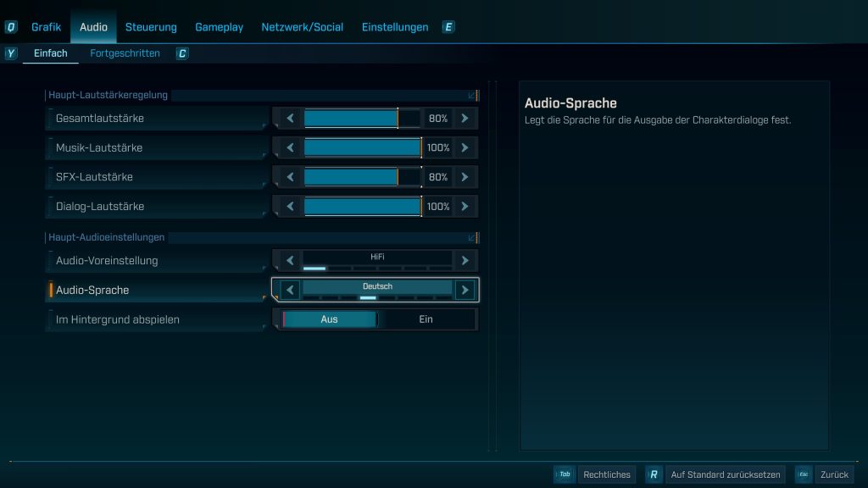The height and width of the screenshot is (488, 868).
Task: Click the R key icon near Auf Standard zurücksetzen
Action: (654, 474)
